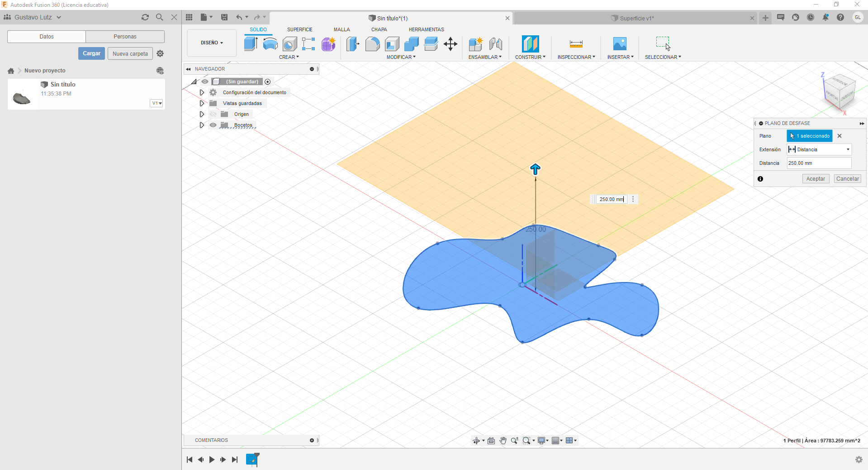Choose the Fillet tool icon
The width and height of the screenshot is (868, 470).
pos(372,44)
